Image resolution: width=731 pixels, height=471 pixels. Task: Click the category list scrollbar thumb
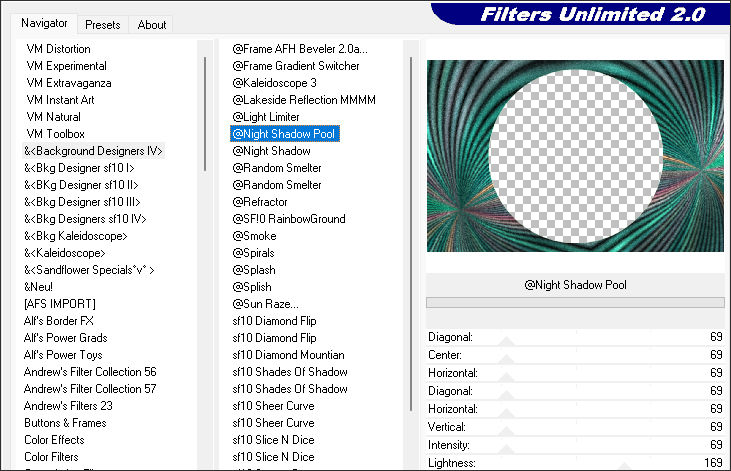[205, 114]
